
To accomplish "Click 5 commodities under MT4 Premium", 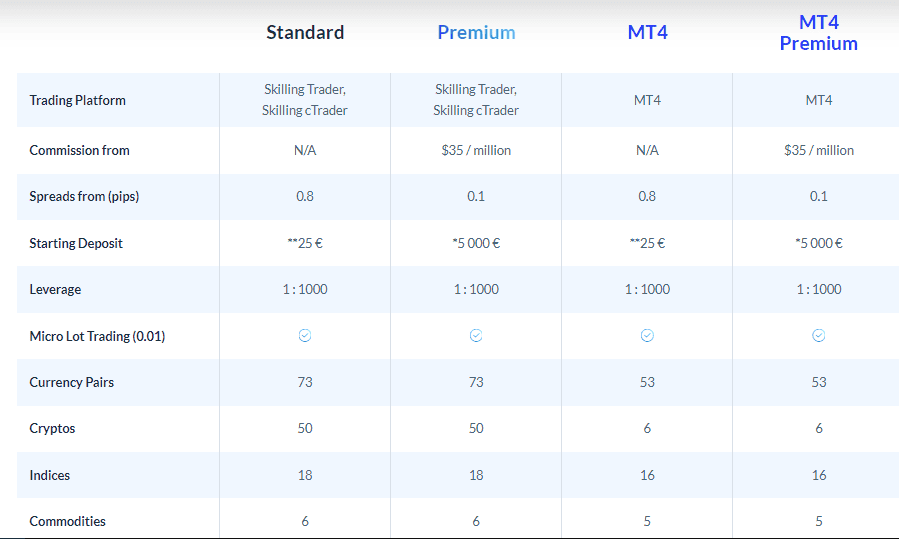I will pyautogui.click(x=819, y=521).
